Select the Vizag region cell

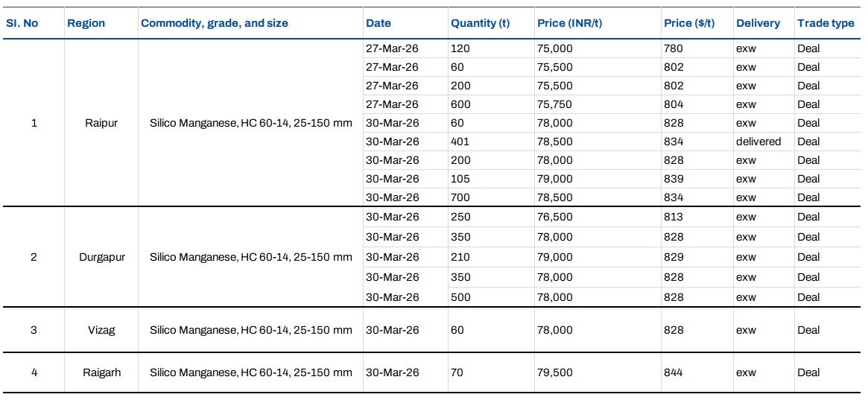click(x=102, y=330)
